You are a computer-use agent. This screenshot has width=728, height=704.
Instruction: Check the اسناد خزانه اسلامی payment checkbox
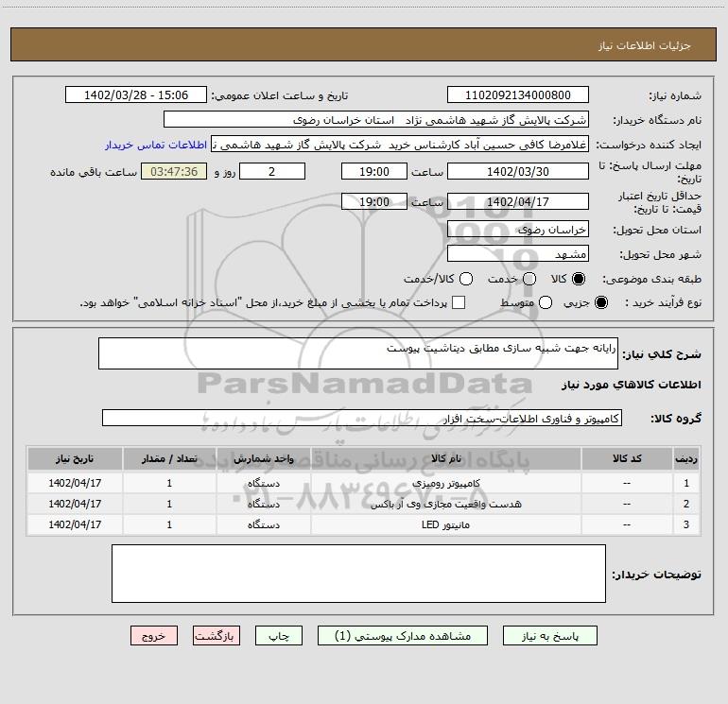(459, 302)
